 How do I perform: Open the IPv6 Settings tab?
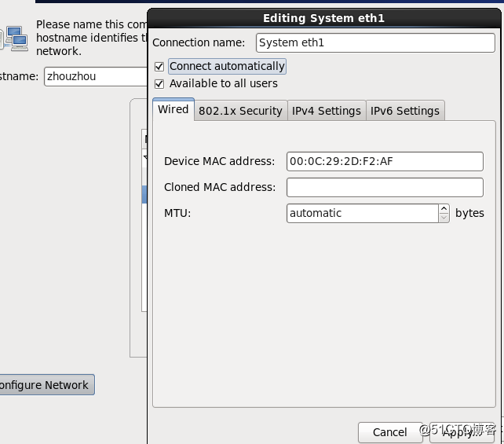[405, 111]
